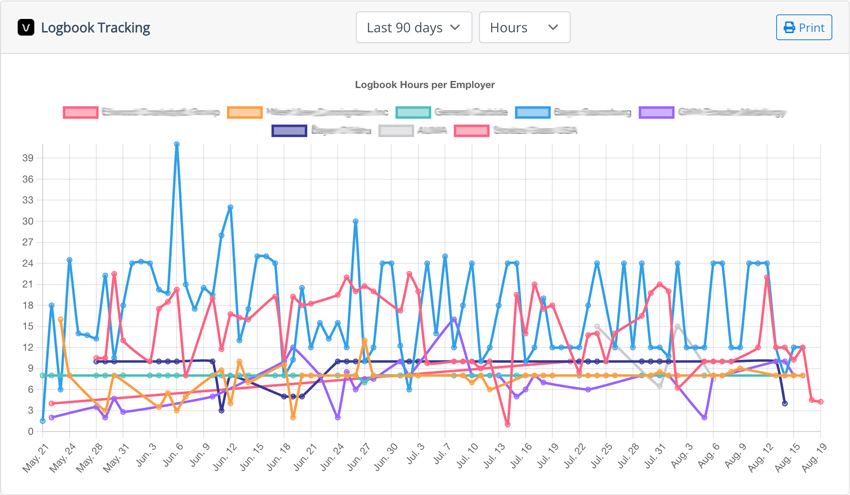Select the purple peak point near Jul. 7

[x=454, y=320]
